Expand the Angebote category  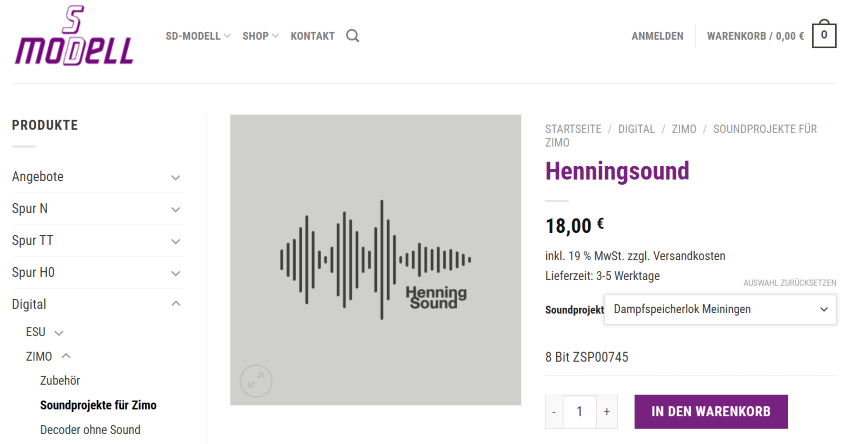[x=176, y=177]
